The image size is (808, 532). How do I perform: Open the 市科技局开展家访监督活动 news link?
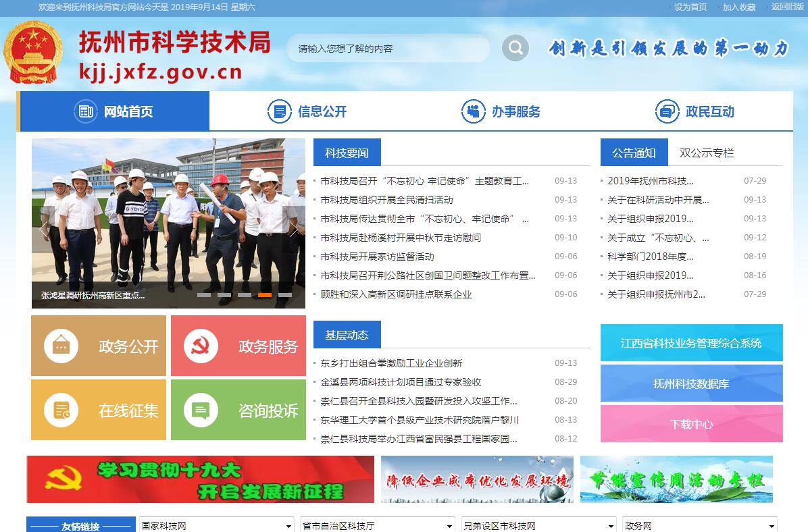[x=377, y=257]
